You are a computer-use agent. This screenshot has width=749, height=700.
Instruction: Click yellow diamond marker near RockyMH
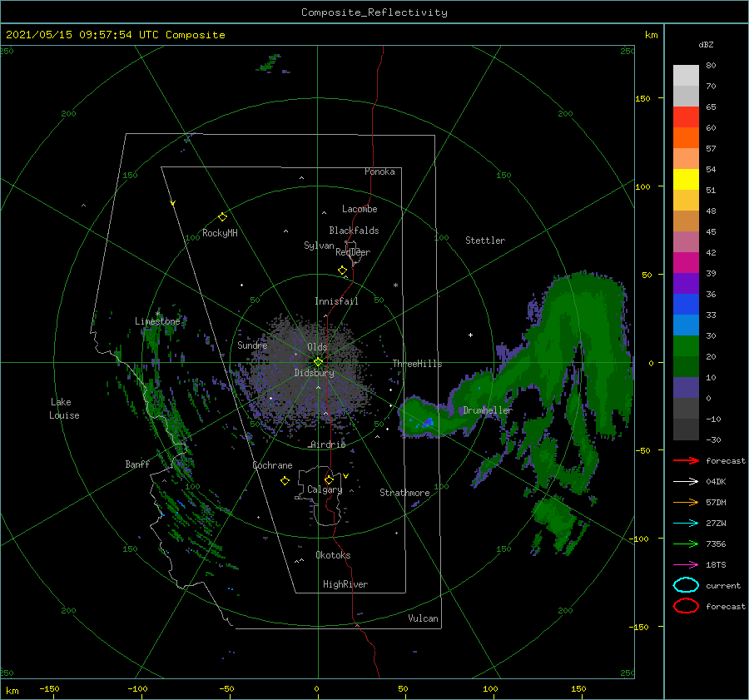[222, 217]
